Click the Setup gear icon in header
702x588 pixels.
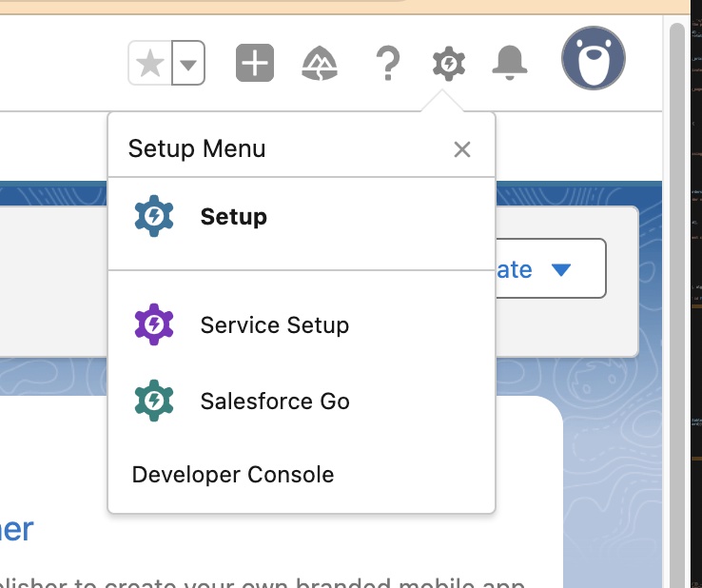449,64
